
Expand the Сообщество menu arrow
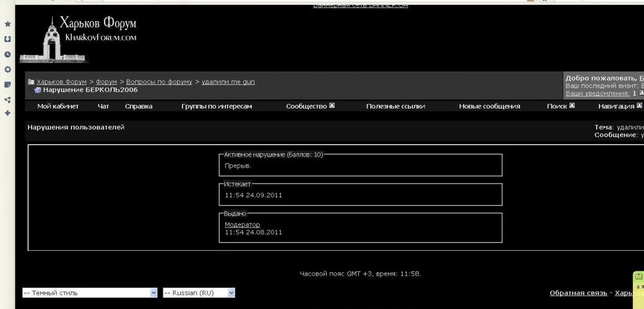(332, 106)
